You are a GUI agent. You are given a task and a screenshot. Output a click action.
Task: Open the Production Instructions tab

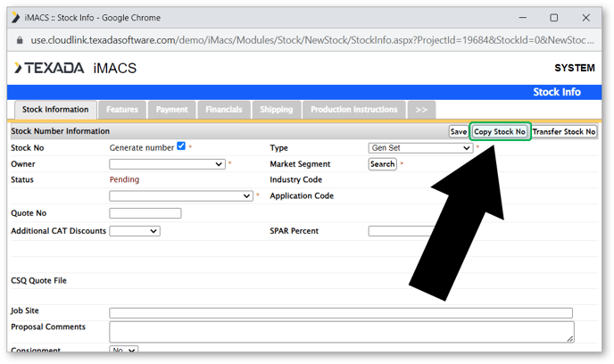(353, 110)
